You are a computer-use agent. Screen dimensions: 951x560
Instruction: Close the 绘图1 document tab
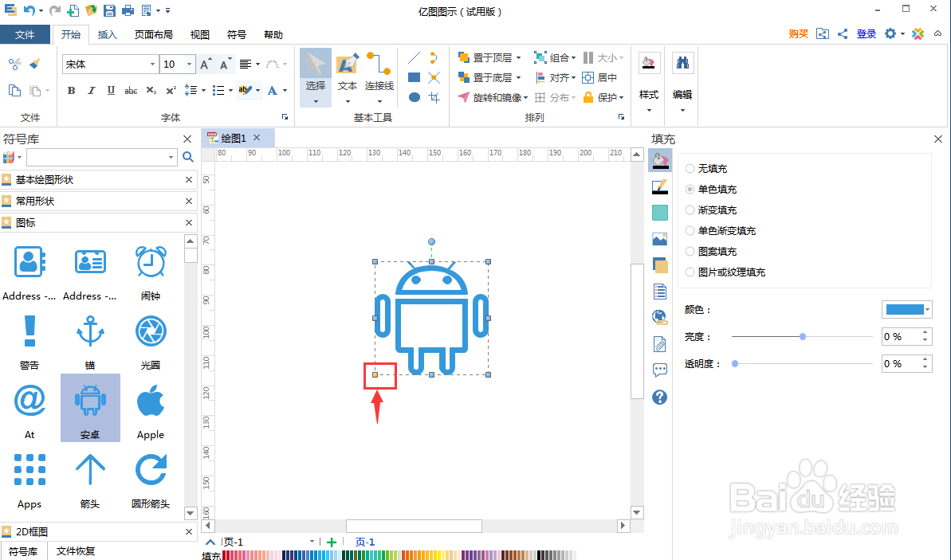click(x=257, y=138)
